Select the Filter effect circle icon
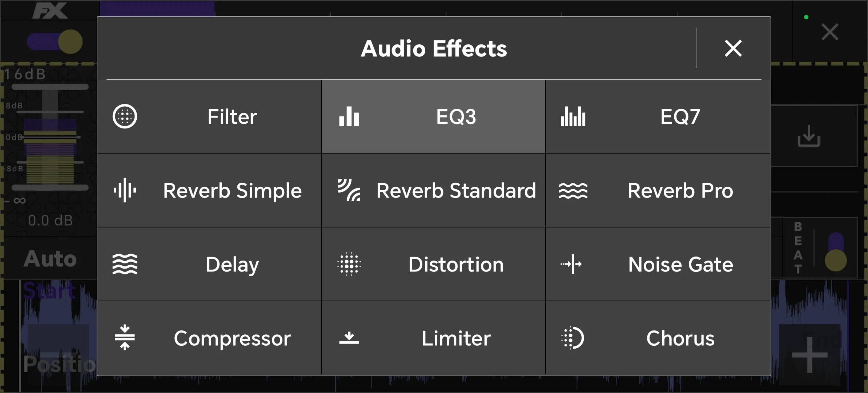 click(x=125, y=117)
